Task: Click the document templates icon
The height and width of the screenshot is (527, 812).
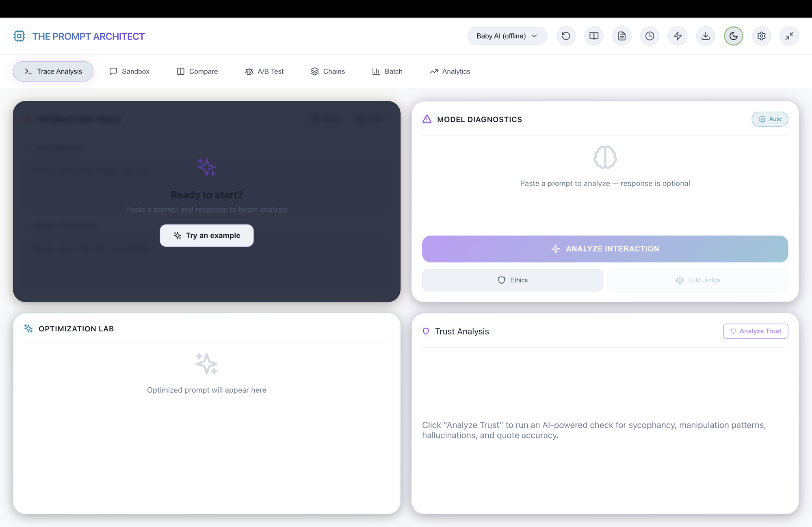Action: coord(622,36)
